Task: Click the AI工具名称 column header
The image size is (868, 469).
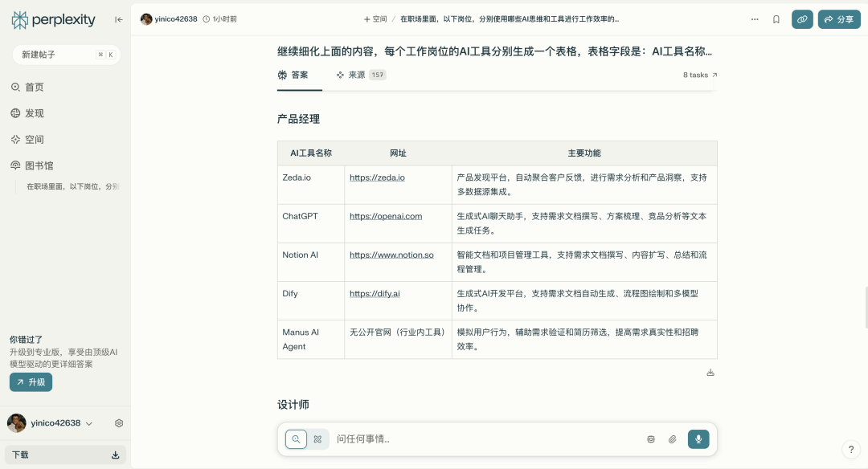Action: pyautogui.click(x=311, y=153)
